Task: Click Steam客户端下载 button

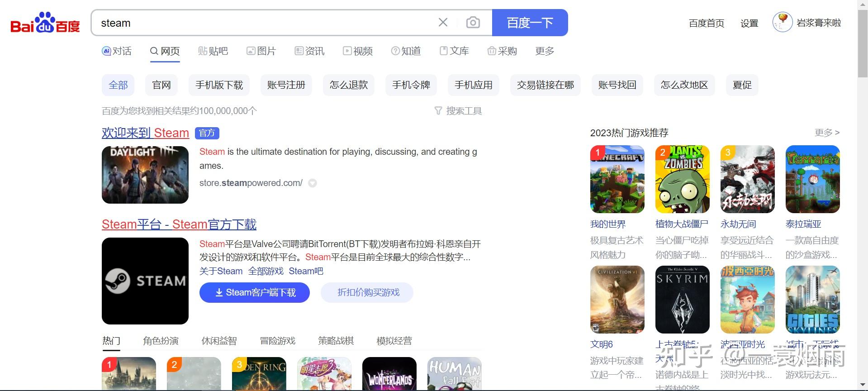Action: pyautogui.click(x=255, y=293)
